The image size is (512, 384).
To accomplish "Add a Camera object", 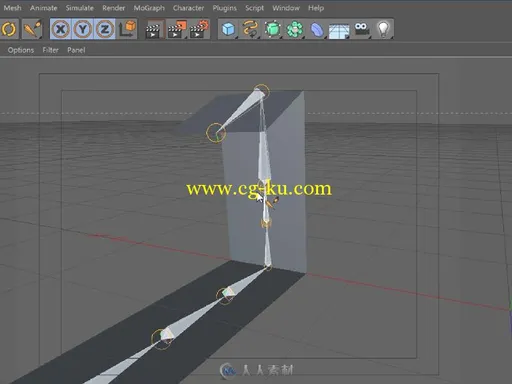I will click(x=362, y=29).
